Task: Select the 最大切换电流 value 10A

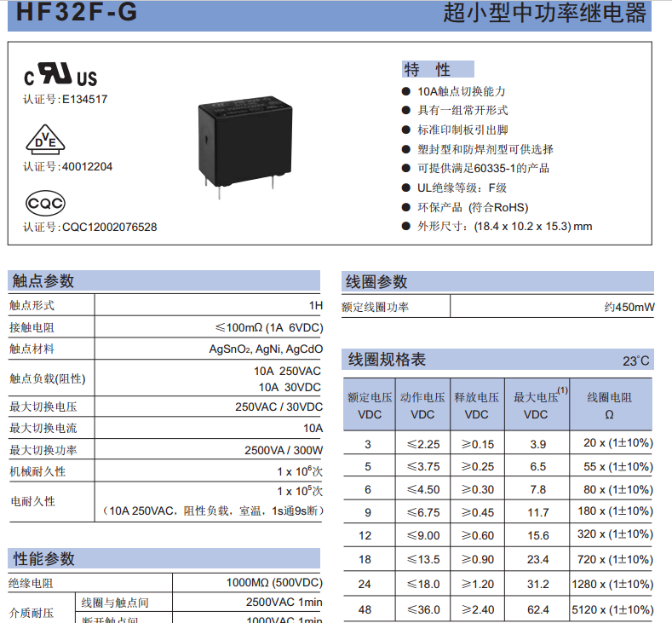Action: click(313, 429)
